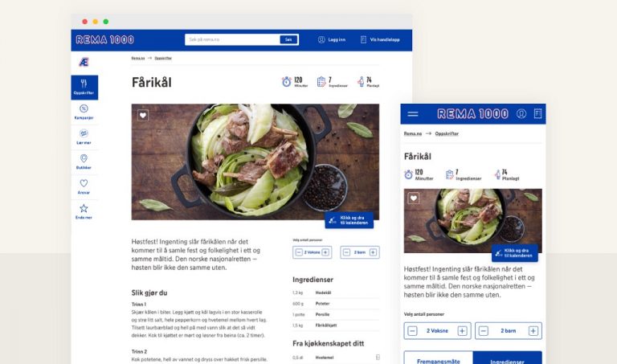Click the Enda mer star icon

pyautogui.click(x=84, y=208)
